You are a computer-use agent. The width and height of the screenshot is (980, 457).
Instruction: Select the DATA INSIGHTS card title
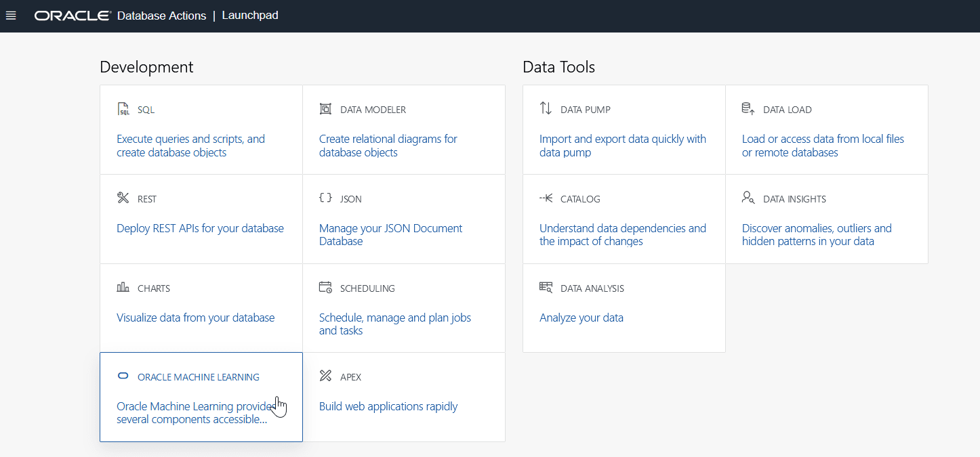[794, 199]
